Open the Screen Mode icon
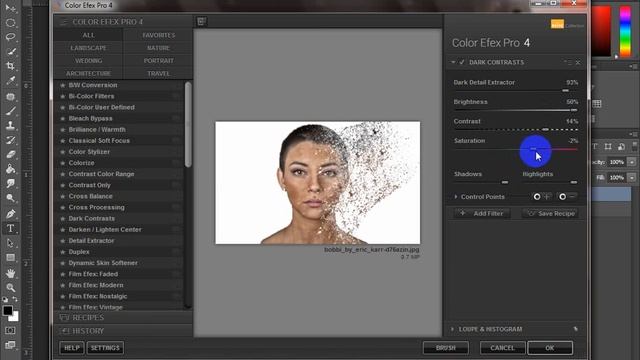 coord(10,345)
